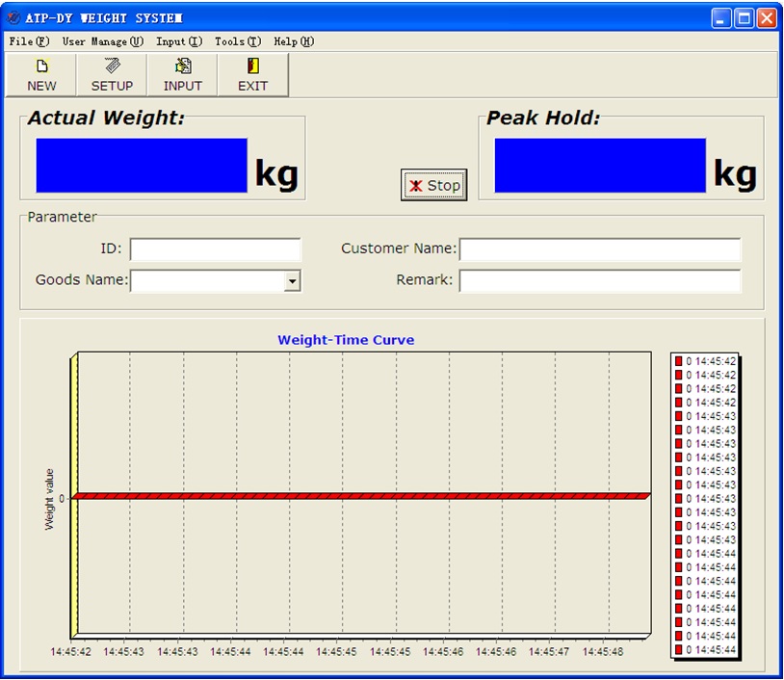Open the File menu

pyautogui.click(x=28, y=41)
